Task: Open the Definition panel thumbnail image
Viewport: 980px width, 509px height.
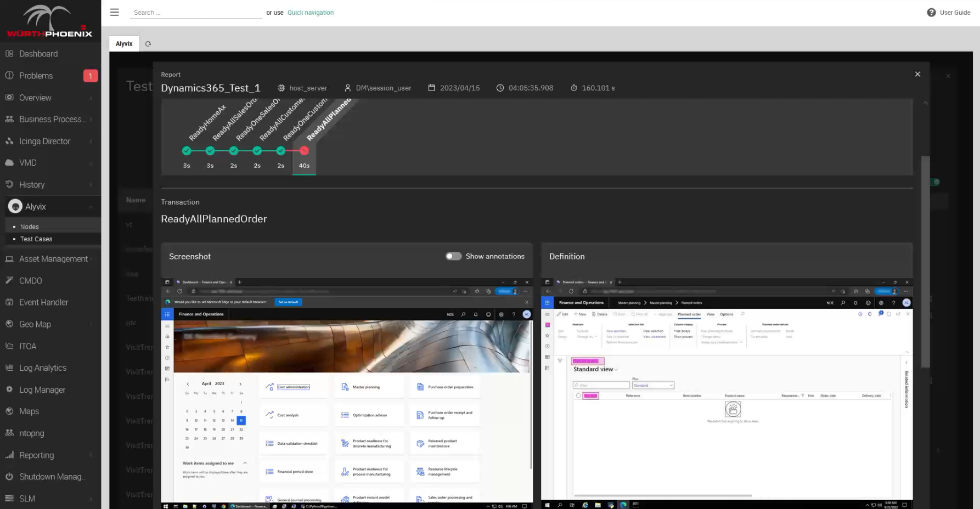Action: [727, 393]
